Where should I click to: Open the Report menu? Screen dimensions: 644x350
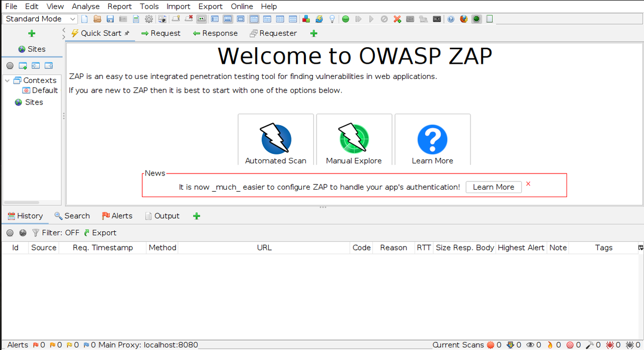click(x=120, y=7)
